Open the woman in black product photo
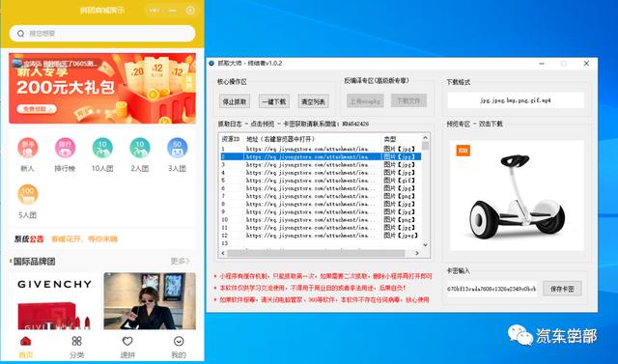 (150, 301)
